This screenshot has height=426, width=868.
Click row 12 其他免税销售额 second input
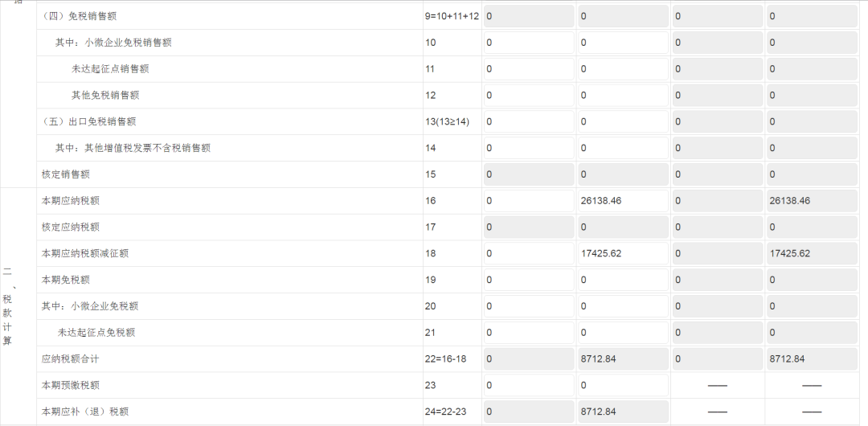click(623, 96)
